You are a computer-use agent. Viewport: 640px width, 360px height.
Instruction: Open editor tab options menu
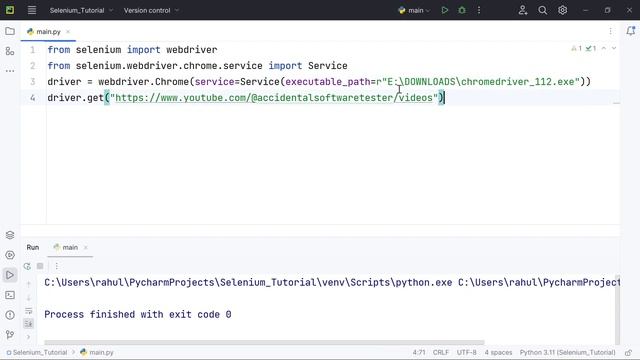611,31
